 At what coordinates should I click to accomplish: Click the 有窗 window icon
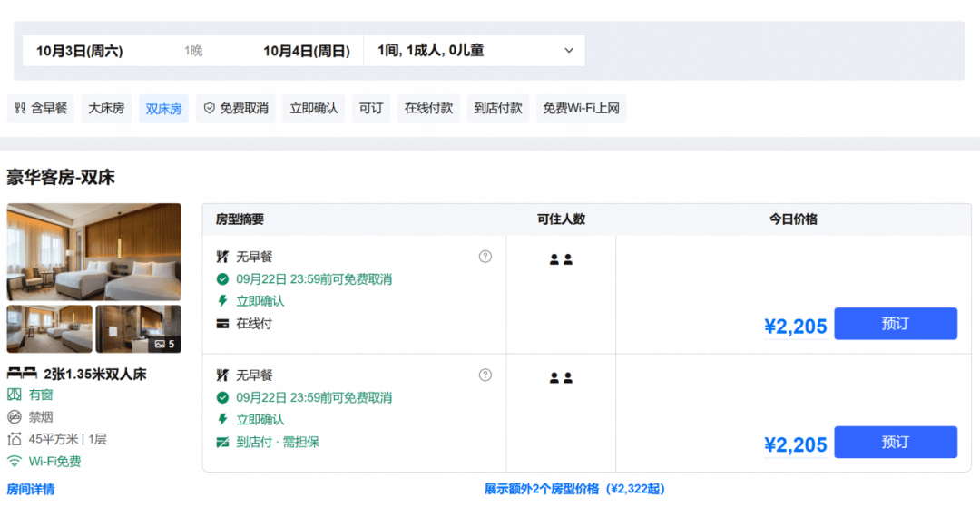click(14, 395)
